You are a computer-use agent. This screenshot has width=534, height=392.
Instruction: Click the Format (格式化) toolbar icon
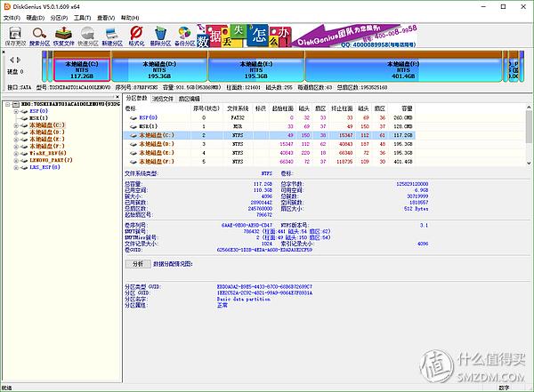[x=136, y=36]
